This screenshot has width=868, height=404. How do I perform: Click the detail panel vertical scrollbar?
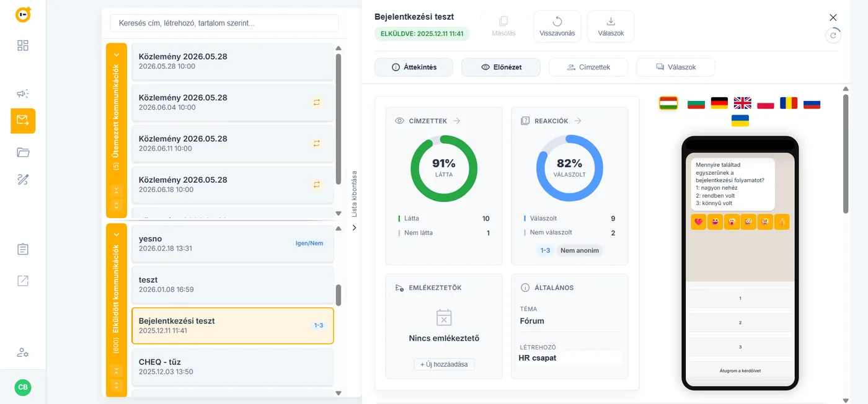click(846, 154)
